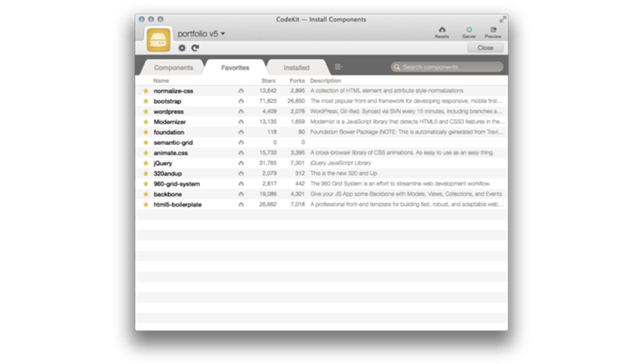Image resolution: width=644 pixels, height=364 pixels.
Task: Sort by the Name column header
Action: click(x=161, y=80)
